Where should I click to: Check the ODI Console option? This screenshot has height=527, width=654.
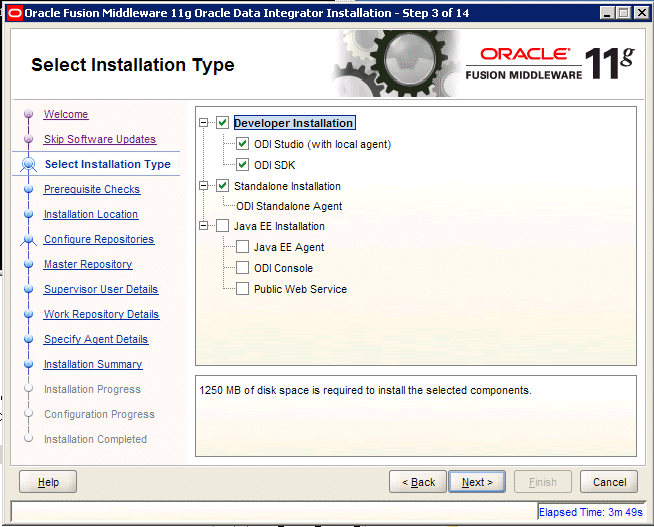(242, 268)
